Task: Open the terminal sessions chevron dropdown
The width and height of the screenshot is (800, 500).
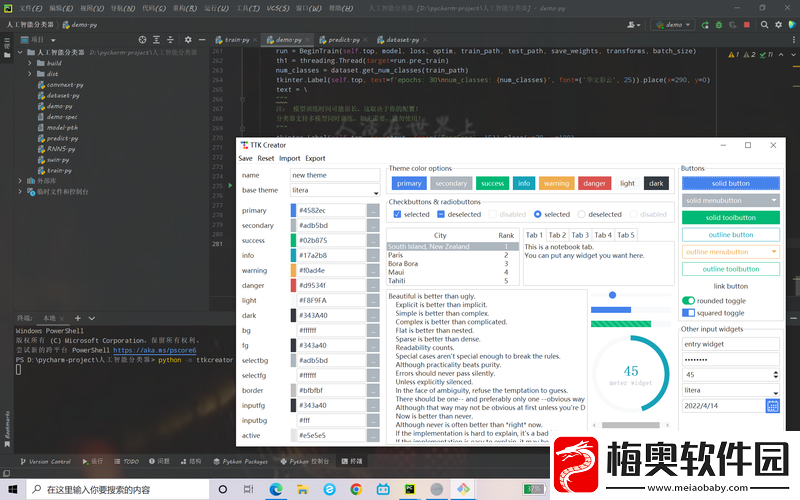Action: tap(92, 318)
